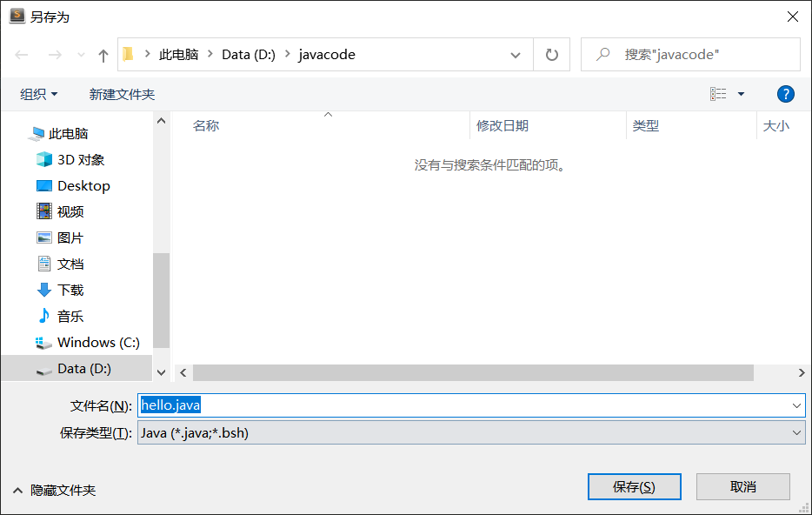Refresh the javacode folder view

(552, 55)
